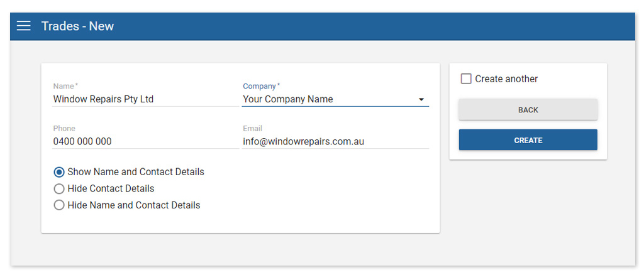Choose 'Hide Name and Contact Details' radio option
This screenshot has height=280, width=644.
point(59,205)
